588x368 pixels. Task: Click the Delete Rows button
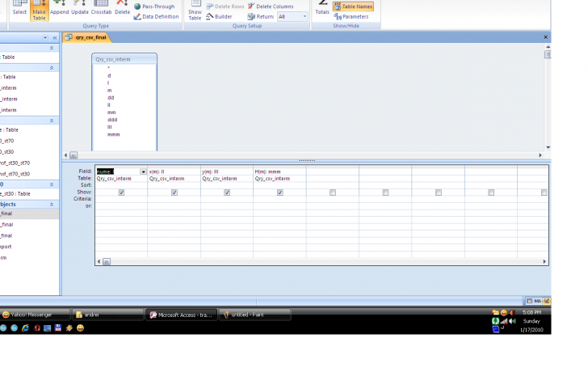click(x=225, y=6)
